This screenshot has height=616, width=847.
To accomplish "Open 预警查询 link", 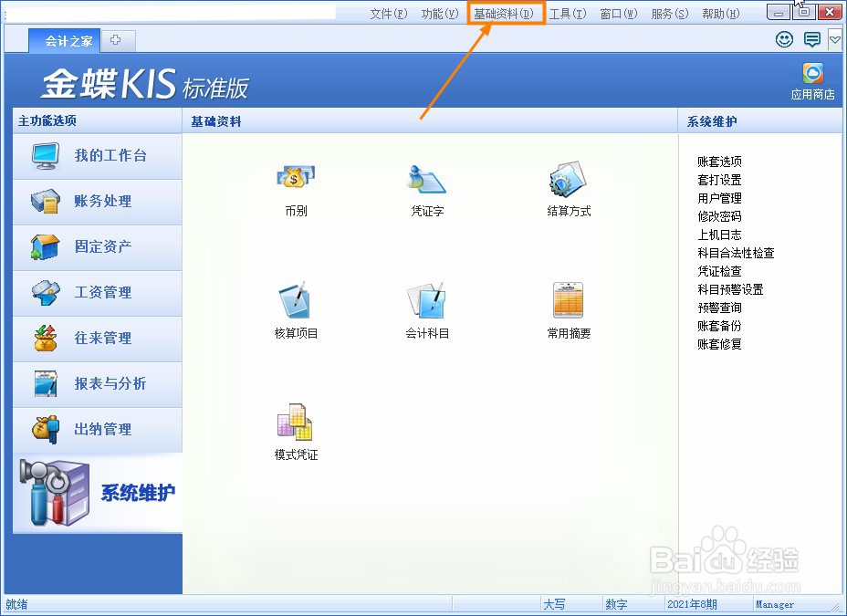I will 719,308.
